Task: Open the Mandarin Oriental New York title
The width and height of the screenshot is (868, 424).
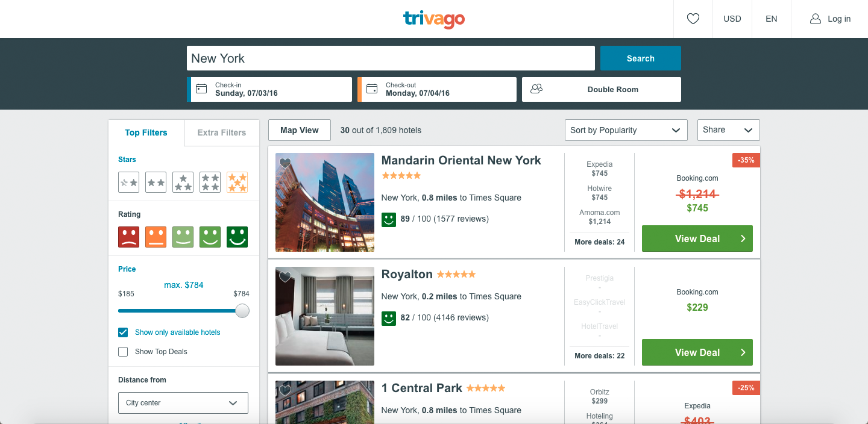Action: (461, 160)
